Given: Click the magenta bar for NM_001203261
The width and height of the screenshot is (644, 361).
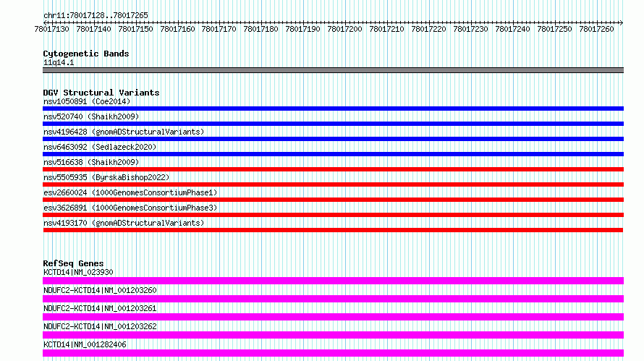Looking at the screenshot, I should click(333, 317).
